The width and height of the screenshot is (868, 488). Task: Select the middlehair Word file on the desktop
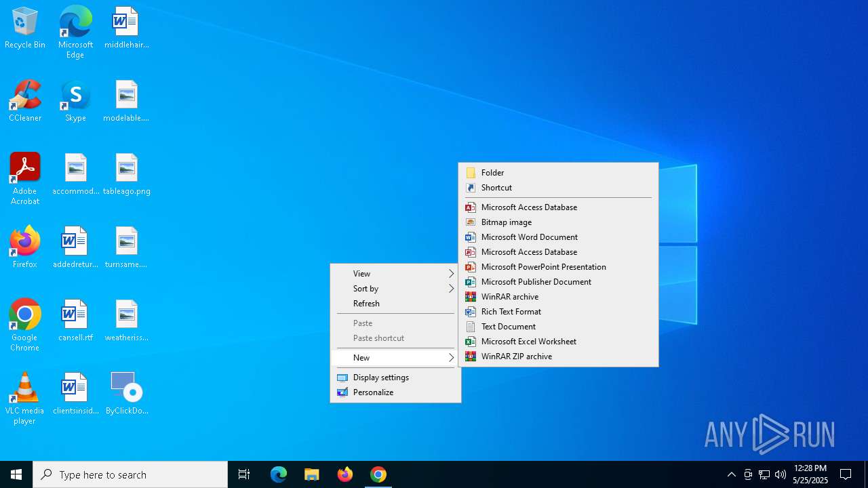(126, 28)
